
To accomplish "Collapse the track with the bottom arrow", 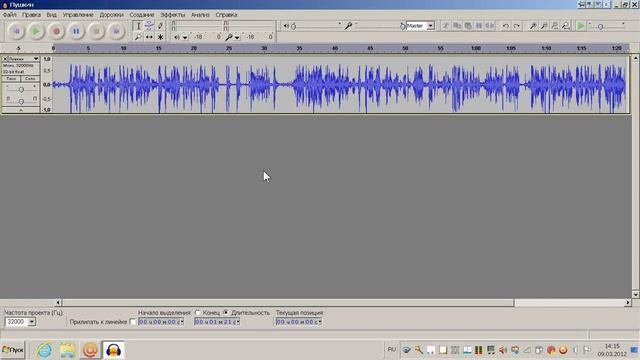I will (21, 110).
